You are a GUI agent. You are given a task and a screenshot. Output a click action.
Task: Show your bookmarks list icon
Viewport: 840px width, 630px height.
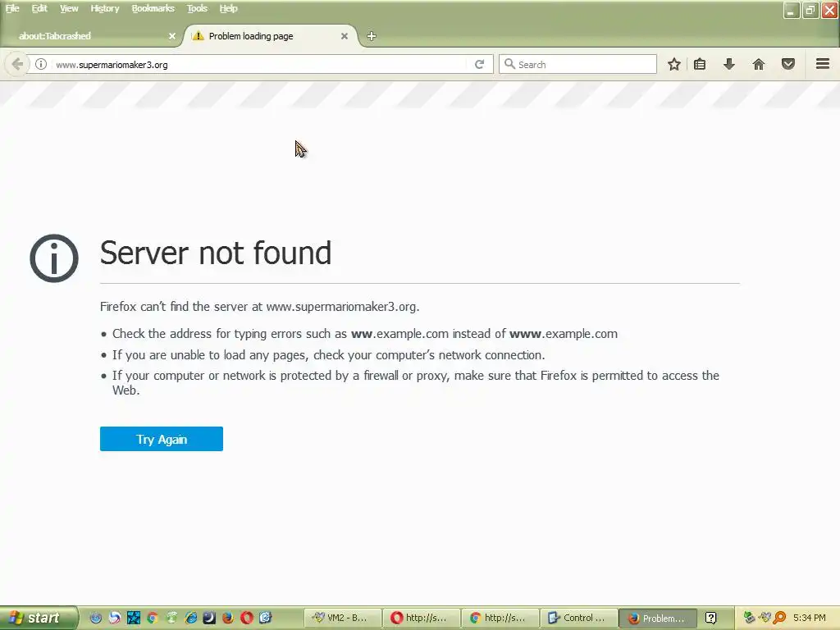click(700, 64)
